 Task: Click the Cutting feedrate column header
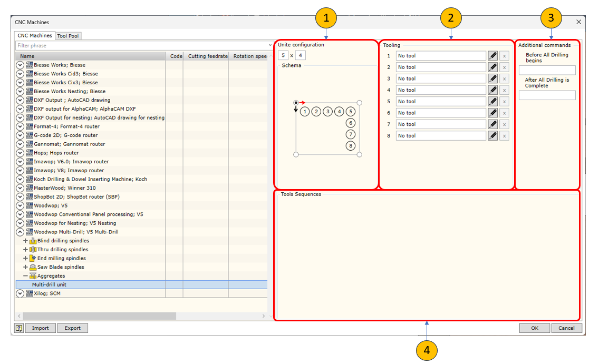[206, 56]
